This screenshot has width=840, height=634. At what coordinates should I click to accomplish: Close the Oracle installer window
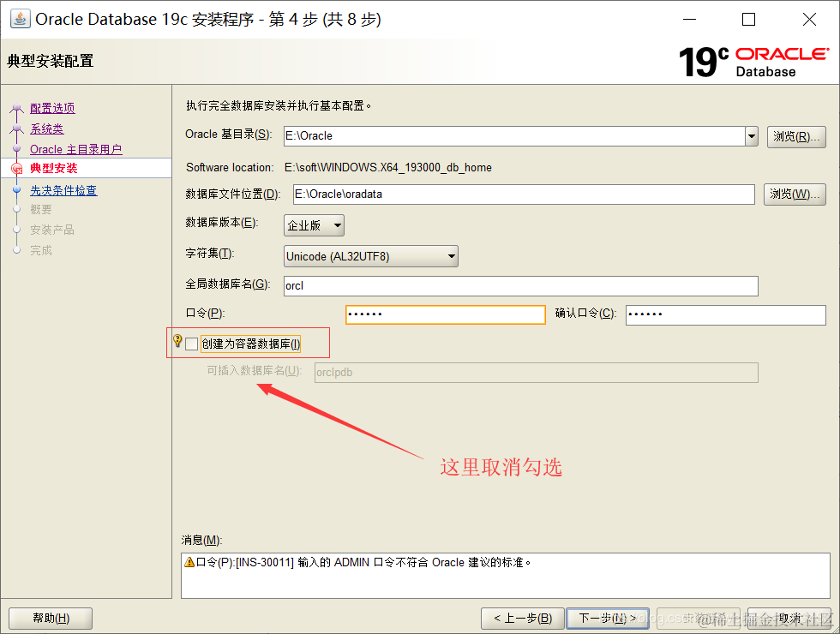click(809, 19)
